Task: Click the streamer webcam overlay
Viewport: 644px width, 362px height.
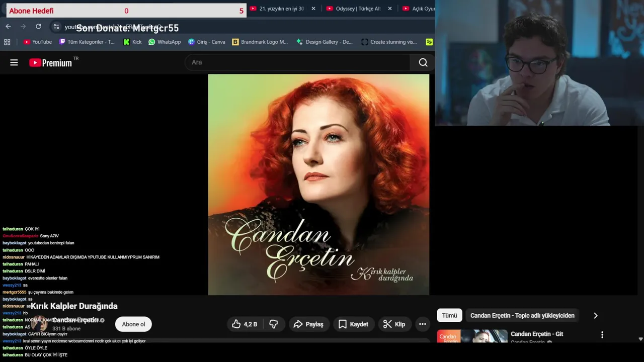Action: 539,63
